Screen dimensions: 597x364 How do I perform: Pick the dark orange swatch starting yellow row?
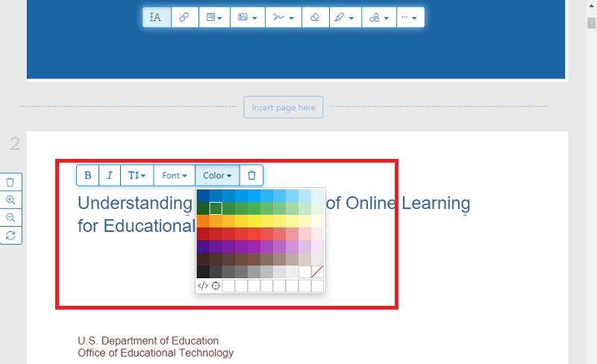(x=203, y=222)
